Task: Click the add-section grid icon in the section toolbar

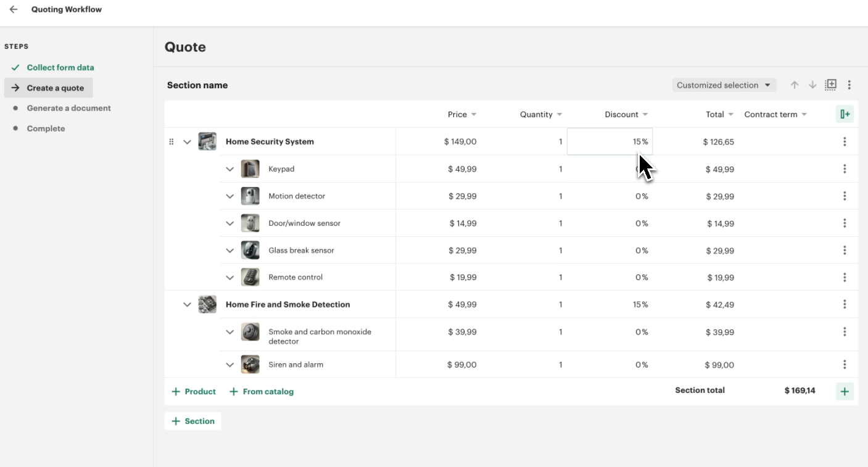Action: (x=831, y=85)
